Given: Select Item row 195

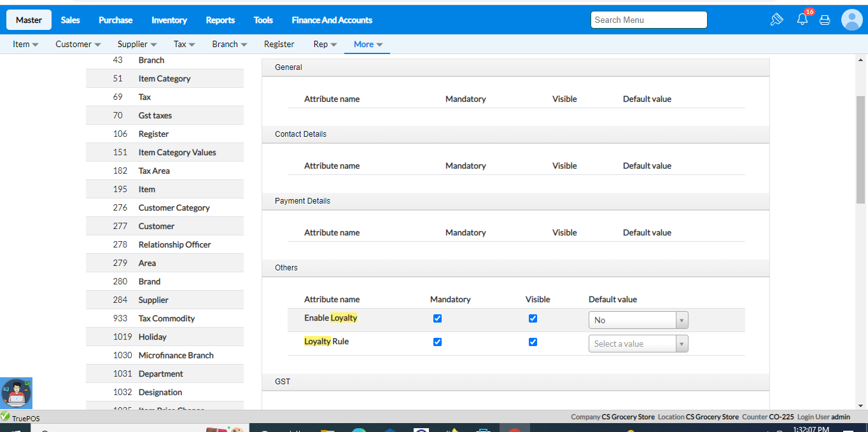Looking at the screenshot, I should 165,189.
